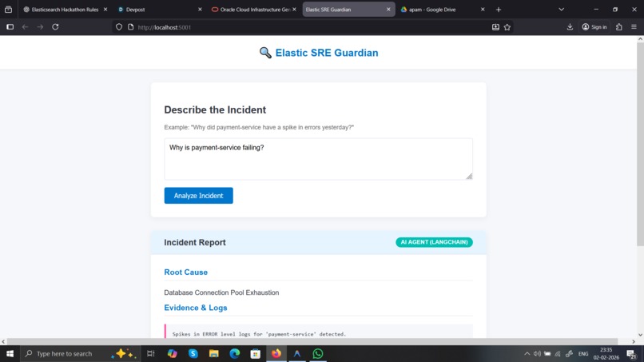Launch Copilot from the taskbar
This screenshot has height=362, width=644.
click(x=172, y=353)
